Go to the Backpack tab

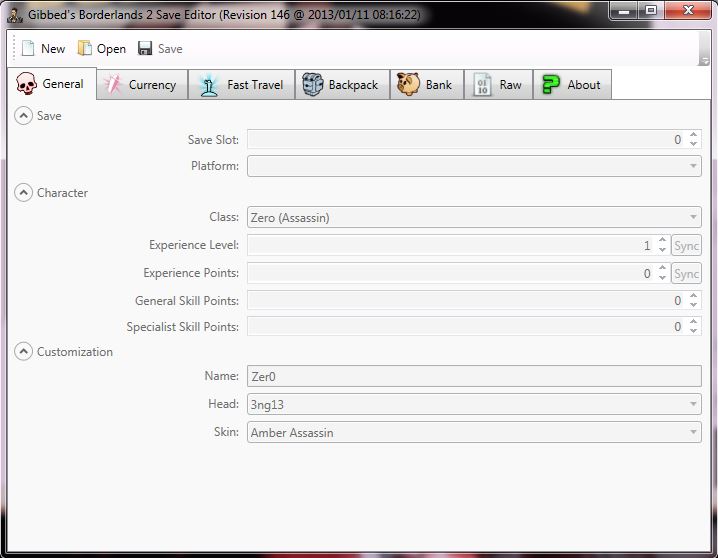click(x=342, y=85)
